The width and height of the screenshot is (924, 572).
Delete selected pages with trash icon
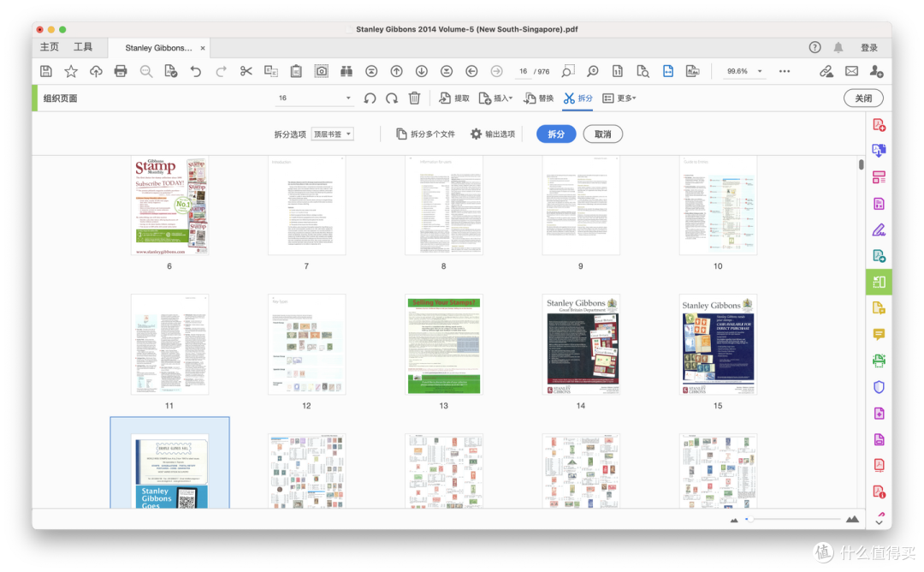[x=414, y=98]
